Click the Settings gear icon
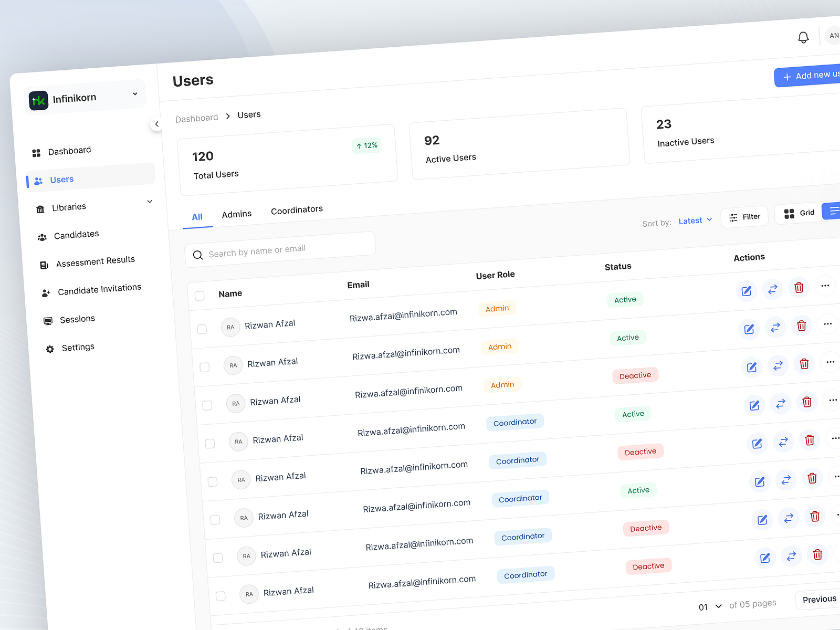 click(x=50, y=349)
